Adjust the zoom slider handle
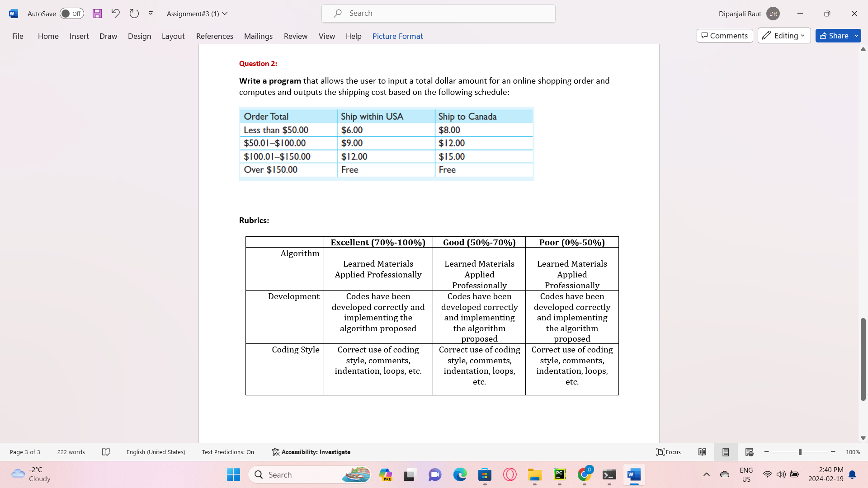Viewport: 868px width, 488px height. click(x=800, y=452)
